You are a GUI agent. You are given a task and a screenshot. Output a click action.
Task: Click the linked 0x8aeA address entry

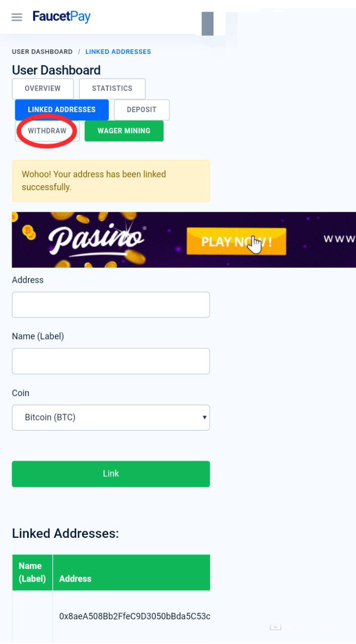[134, 616]
